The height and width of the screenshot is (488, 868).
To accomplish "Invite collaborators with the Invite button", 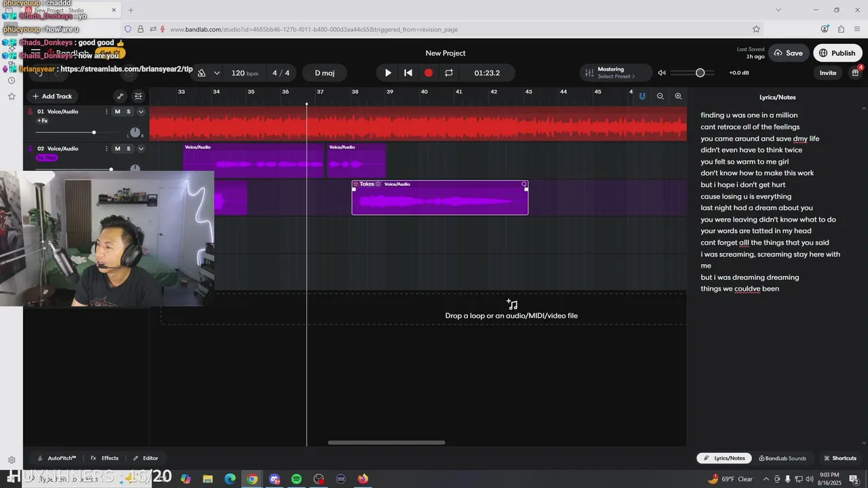I will click(x=828, y=73).
